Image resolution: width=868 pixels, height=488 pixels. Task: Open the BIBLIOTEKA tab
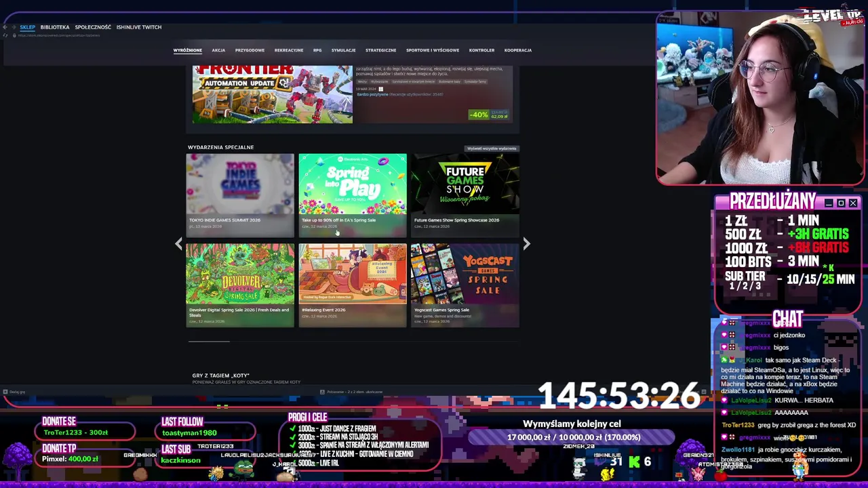click(x=55, y=27)
